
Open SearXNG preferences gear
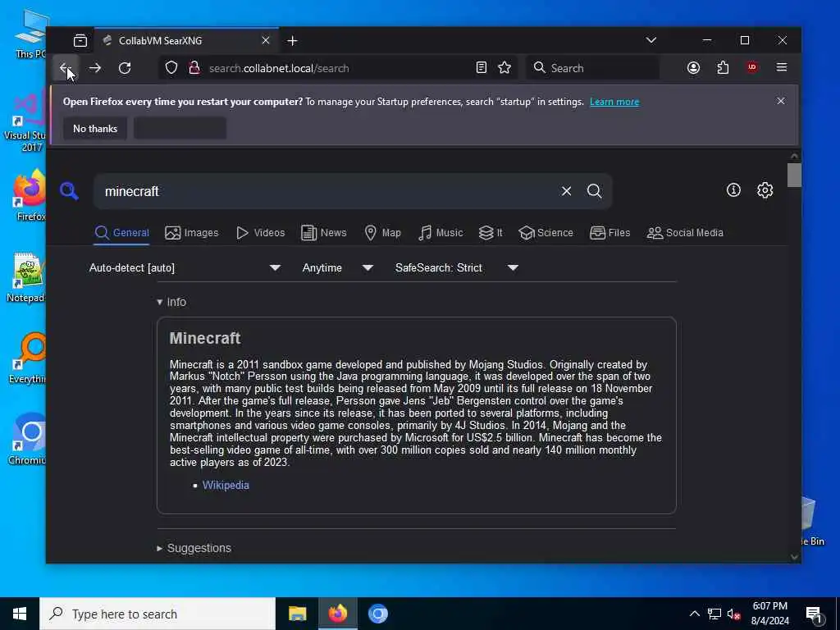[765, 190]
